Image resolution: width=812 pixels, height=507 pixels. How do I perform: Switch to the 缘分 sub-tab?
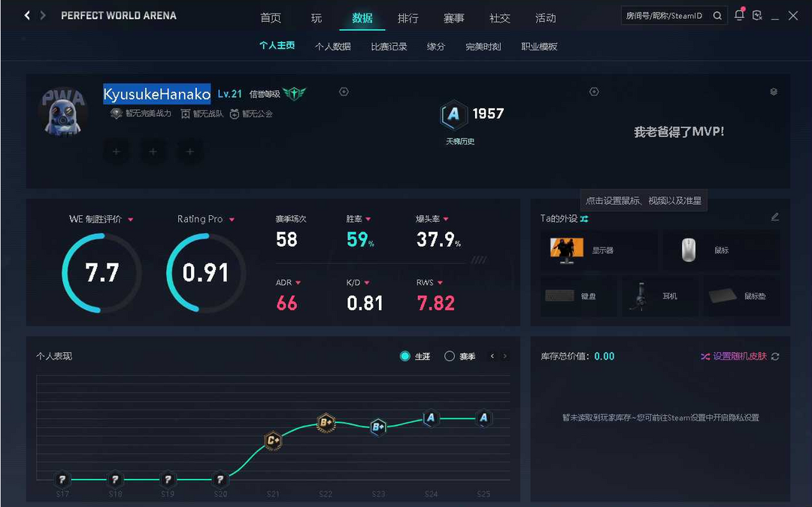point(436,46)
